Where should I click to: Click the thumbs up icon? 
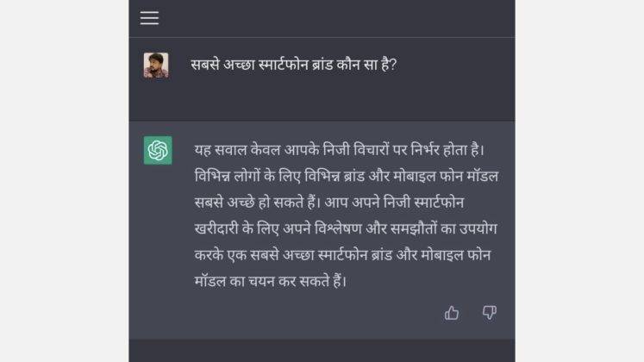tap(452, 313)
